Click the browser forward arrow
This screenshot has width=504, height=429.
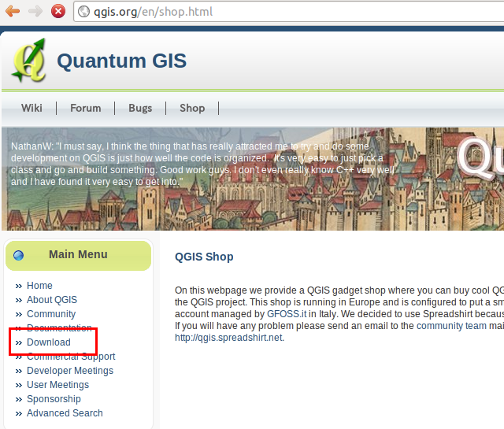pyautogui.click(x=35, y=11)
